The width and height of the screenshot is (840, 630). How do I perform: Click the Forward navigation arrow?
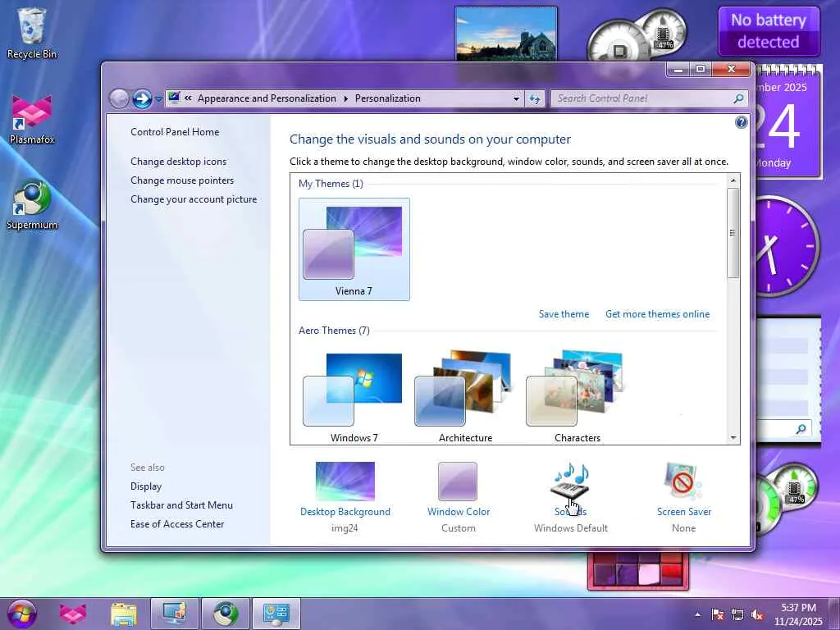click(x=142, y=98)
